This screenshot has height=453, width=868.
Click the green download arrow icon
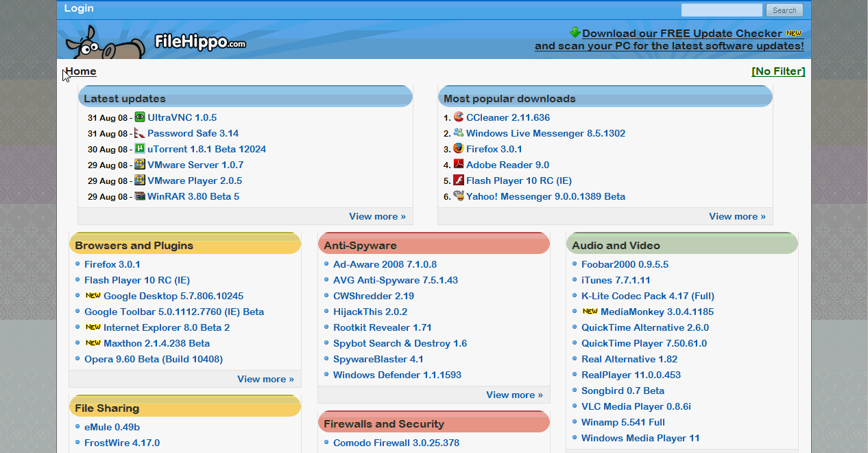coord(575,33)
